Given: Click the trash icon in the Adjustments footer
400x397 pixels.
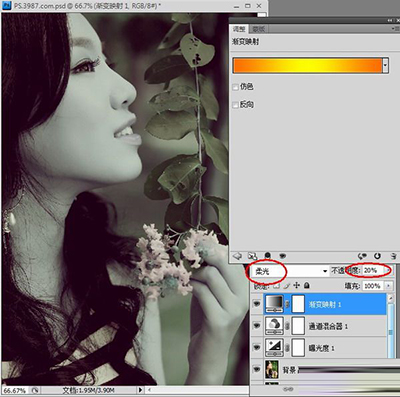Looking at the screenshot, I should coord(393,256).
